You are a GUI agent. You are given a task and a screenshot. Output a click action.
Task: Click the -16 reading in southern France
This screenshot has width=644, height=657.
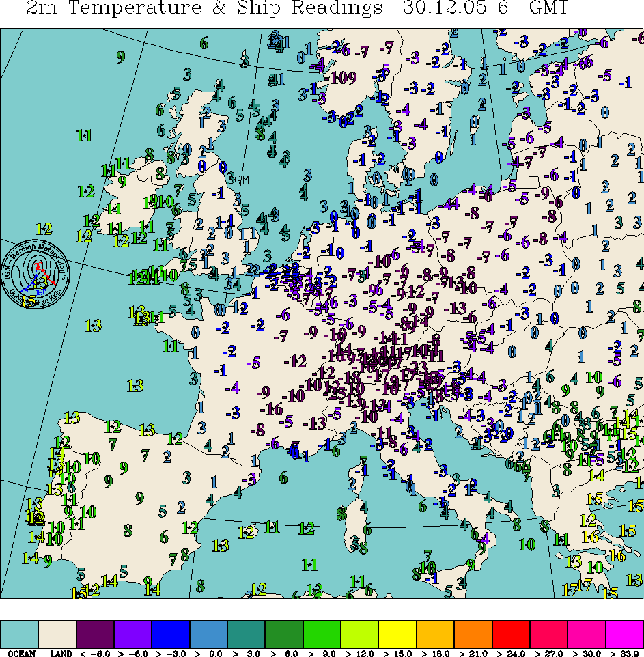point(273,410)
